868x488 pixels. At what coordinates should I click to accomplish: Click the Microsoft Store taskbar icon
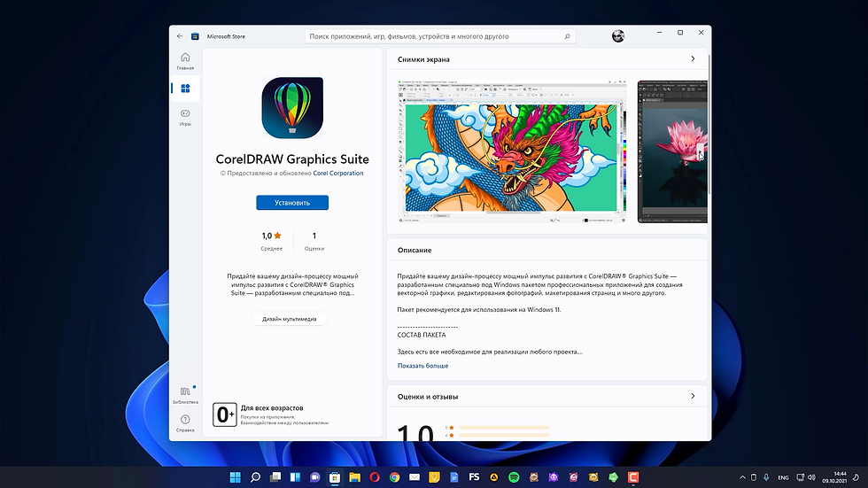click(335, 477)
